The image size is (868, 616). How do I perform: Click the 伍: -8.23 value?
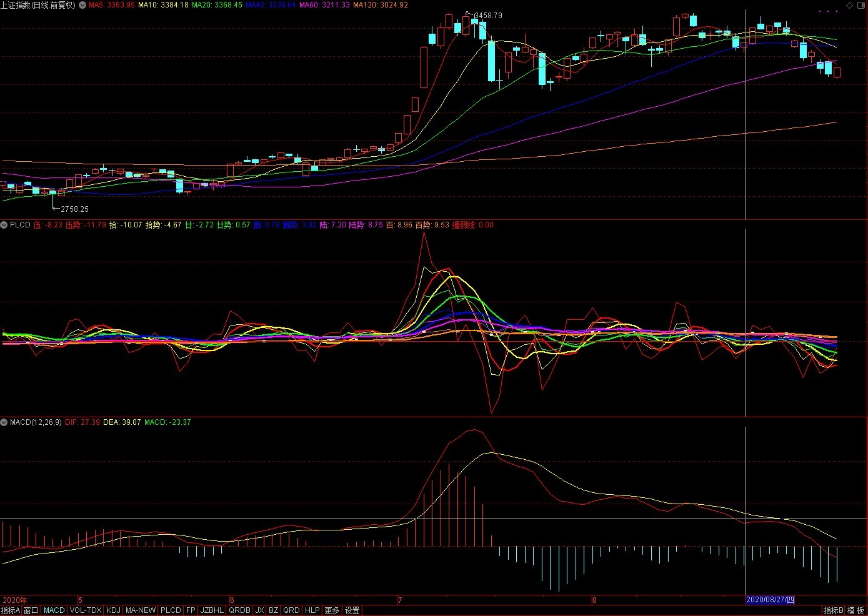click(x=48, y=225)
